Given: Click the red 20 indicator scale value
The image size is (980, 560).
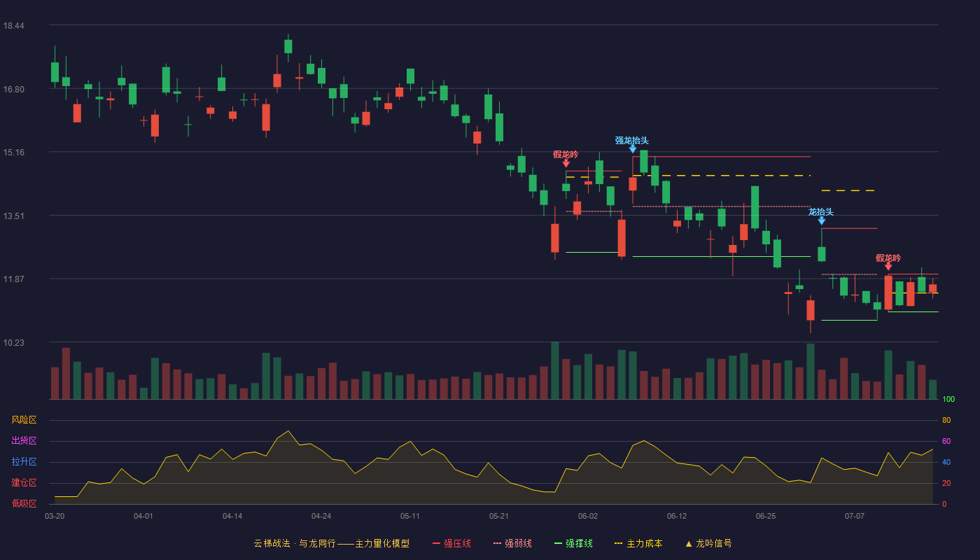Looking at the screenshot, I should [x=946, y=483].
